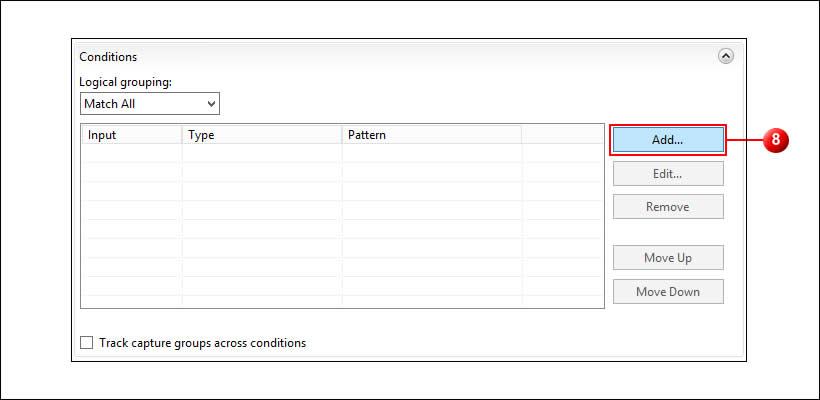
Task: Click the red step 8 callout marker
Action: click(776, 141)
